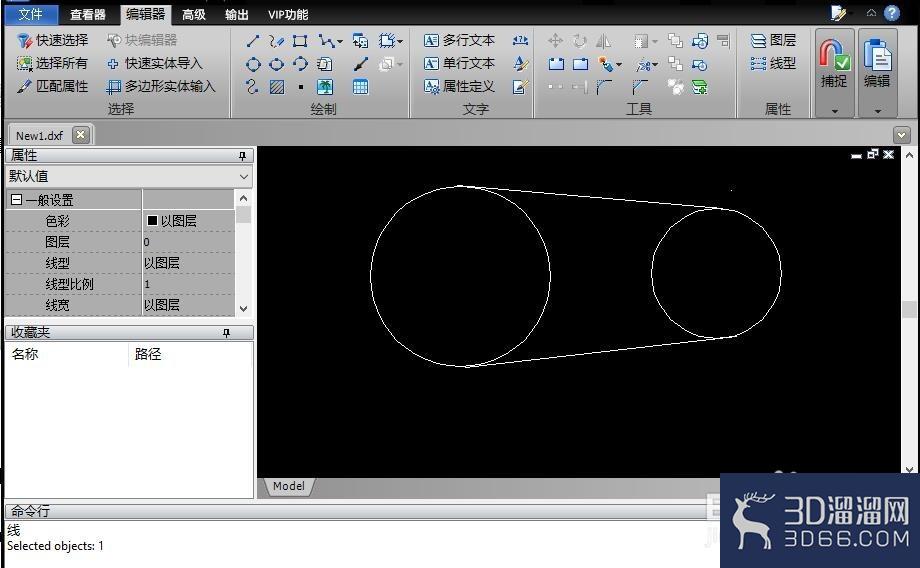Select the Arc drawing tool
The height and width of the screenshot is (568, 920).
pos(300,64)
